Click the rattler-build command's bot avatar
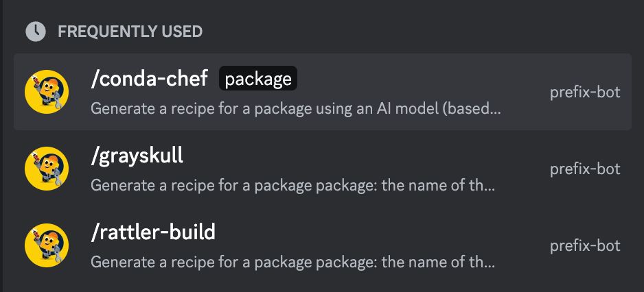 [47, 245]
